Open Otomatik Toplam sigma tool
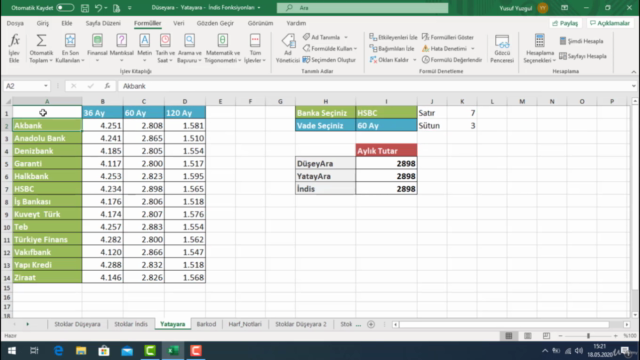This screenshot has height=360, width=640. (41, 48)
